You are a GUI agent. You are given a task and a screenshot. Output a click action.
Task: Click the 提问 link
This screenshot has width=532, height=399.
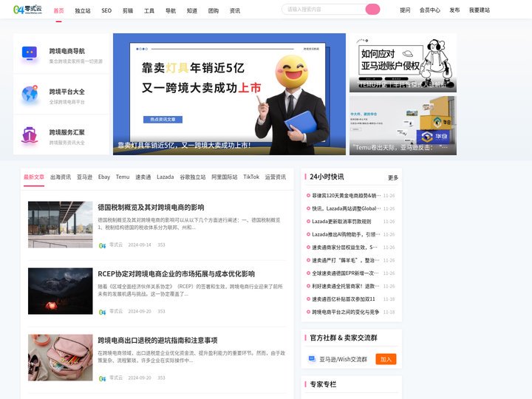(405, 10)
